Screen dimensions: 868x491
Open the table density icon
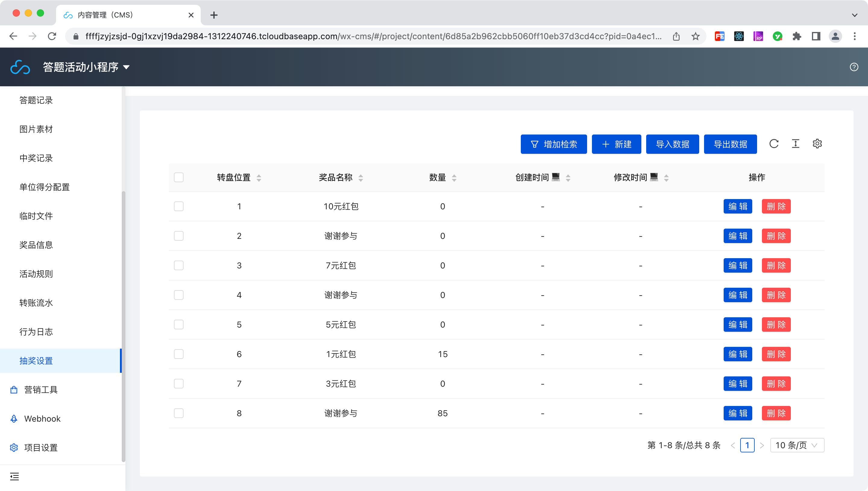coord(795,144)
